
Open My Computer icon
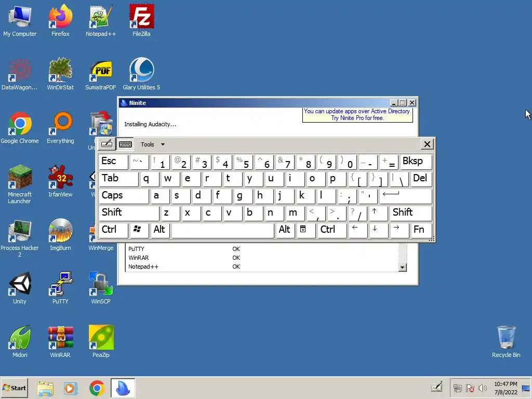(20, 20)
